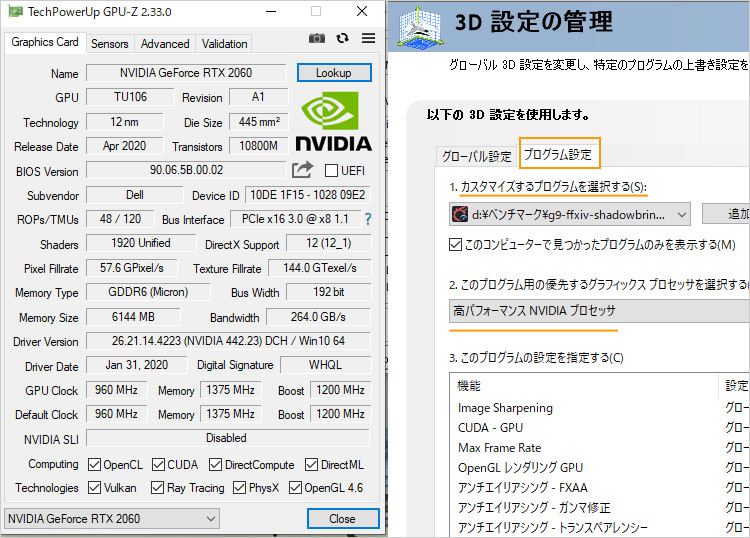
Task: Click the Close button in GPU-Z
Action: pyautogui.click(x=342, y=518)
